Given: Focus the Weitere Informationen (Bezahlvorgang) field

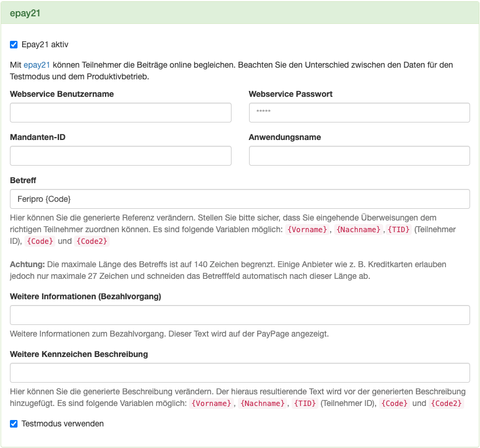Looking at the screenshot, I should 240,315.
